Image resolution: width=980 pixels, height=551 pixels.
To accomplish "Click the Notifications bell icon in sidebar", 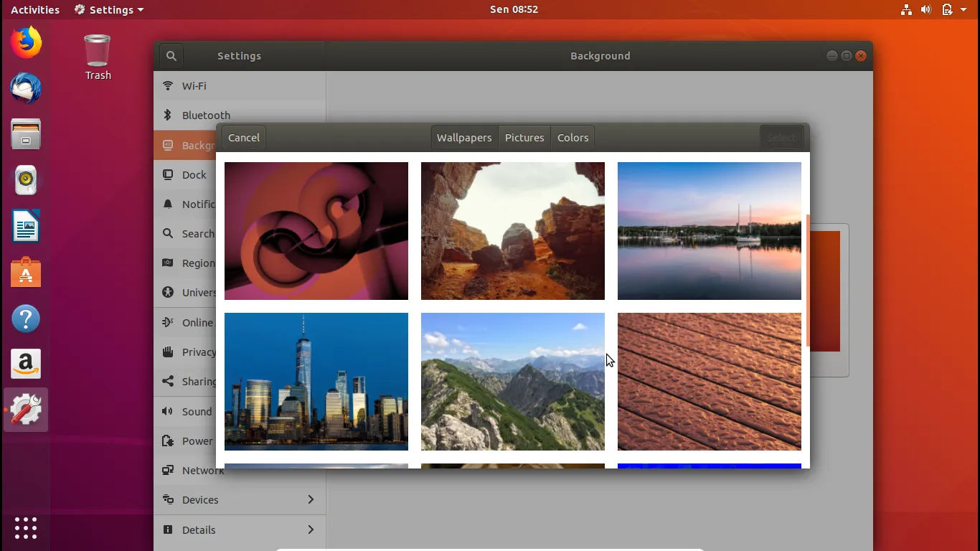I will (168, 204).
